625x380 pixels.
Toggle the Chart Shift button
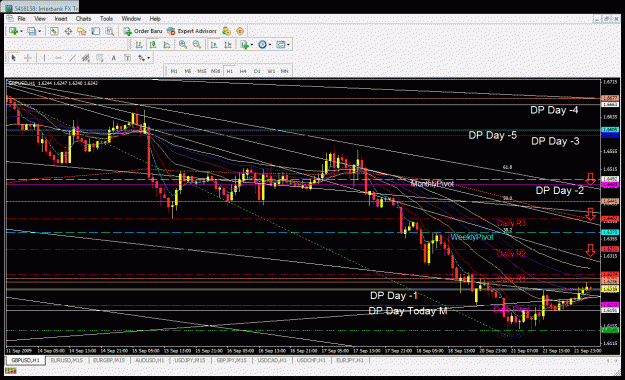tap(228, 45)
